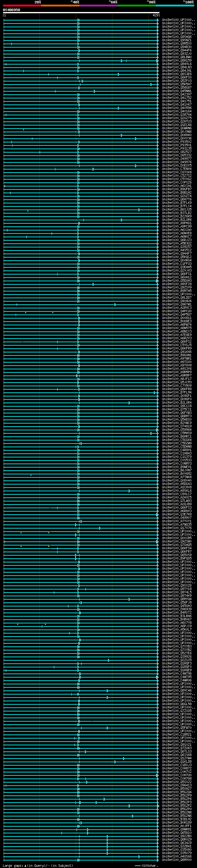The image size is (197, 868).
Task: Select the last hit UniRef100_Q8MV00
Action: (x=176, y=860)
